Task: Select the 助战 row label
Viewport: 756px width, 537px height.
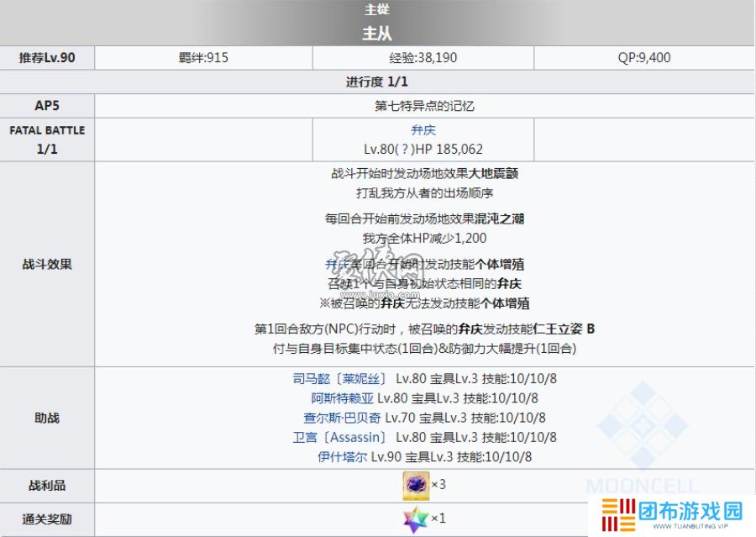Action: [x=47, y=418]
